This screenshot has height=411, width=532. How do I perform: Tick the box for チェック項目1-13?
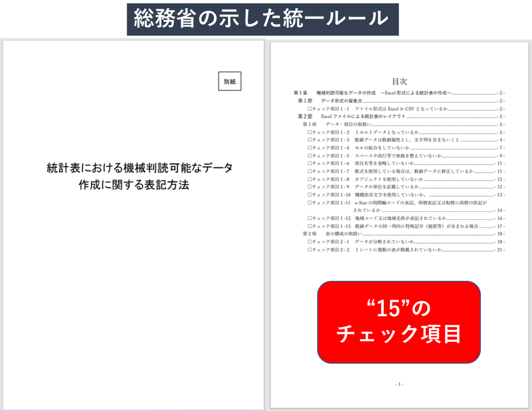(309, 226)
